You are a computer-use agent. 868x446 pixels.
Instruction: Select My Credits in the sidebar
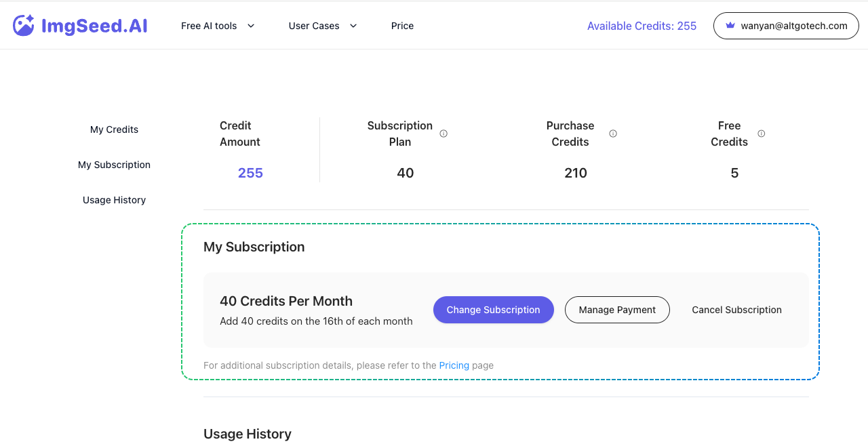[x=114, y=129]
